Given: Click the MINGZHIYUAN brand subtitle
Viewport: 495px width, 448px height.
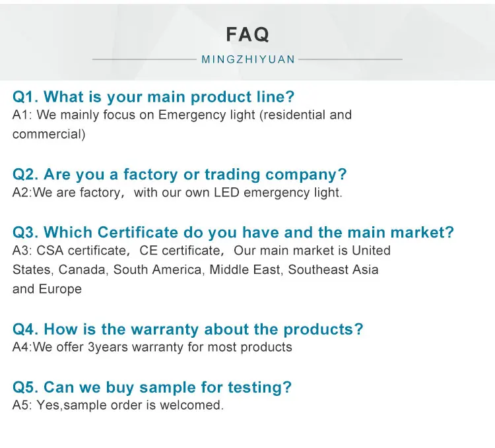Looking at the screenshot, I should coord(248,59).
